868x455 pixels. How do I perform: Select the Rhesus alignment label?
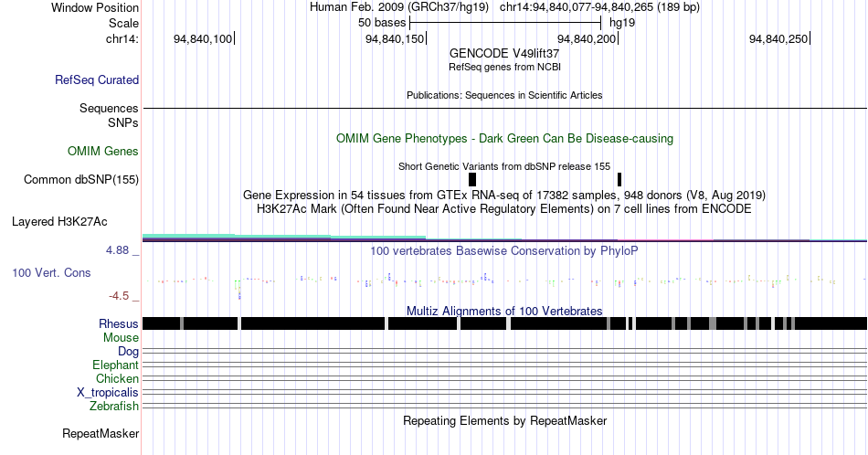click(119, 323)
